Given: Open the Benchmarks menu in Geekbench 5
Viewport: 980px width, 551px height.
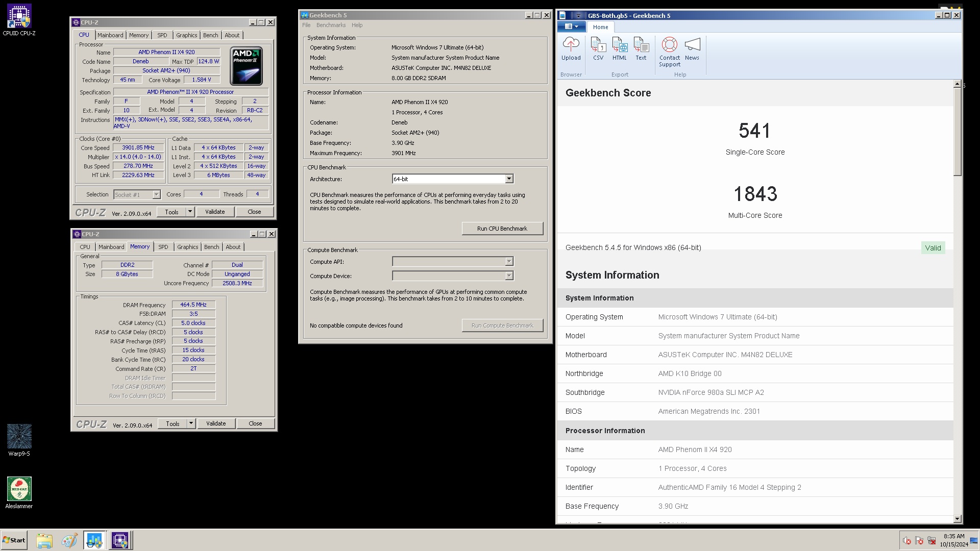Looking at the screenshot, I should pyautogui.click(x=331, y=25).
